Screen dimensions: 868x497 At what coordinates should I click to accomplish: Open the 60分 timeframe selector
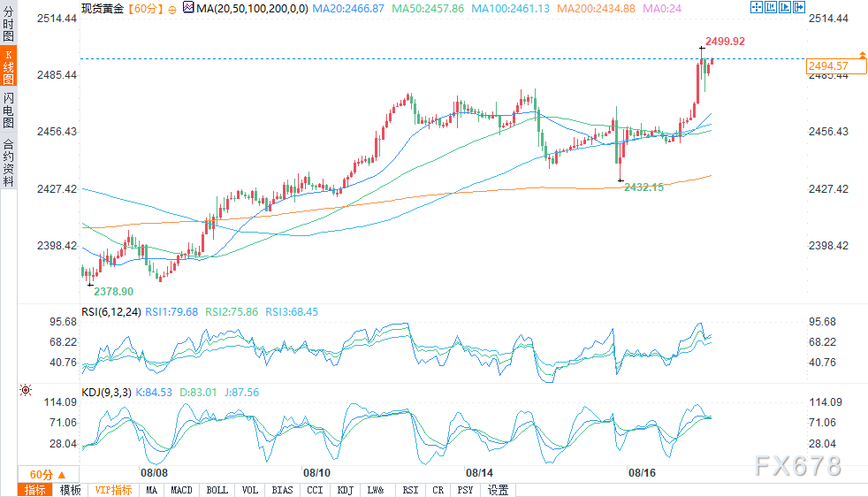49,475
